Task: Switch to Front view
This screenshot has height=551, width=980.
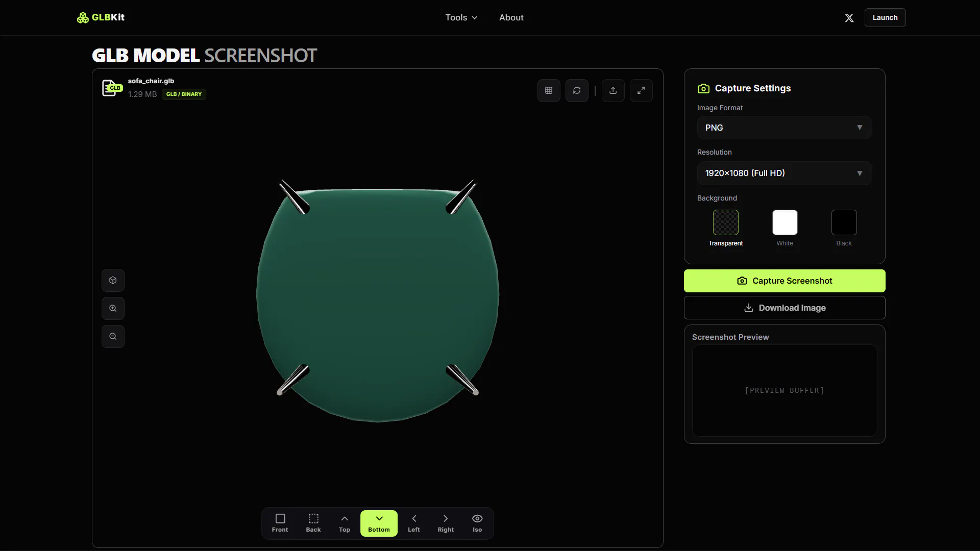Action: coord(280,523)
